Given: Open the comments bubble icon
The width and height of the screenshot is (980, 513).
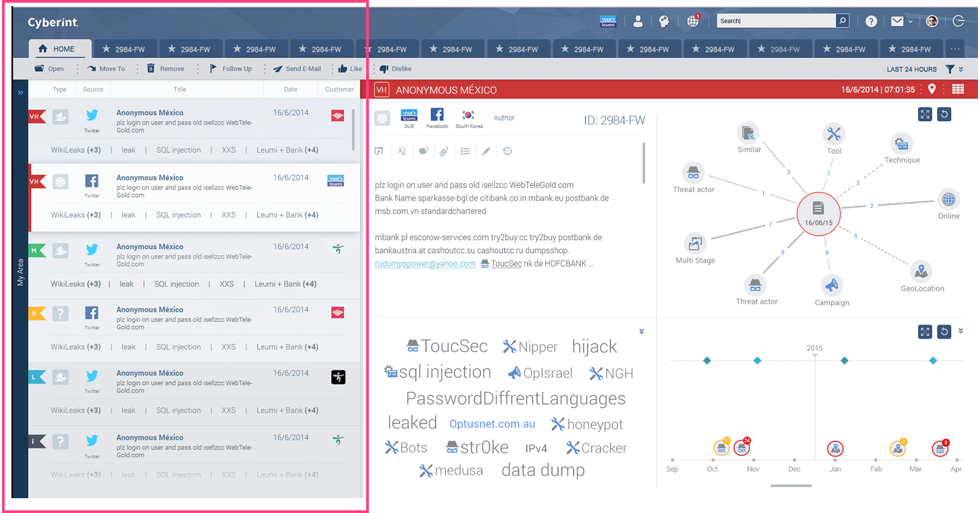Looking at the screenshot, I should [x=423, y=151].
